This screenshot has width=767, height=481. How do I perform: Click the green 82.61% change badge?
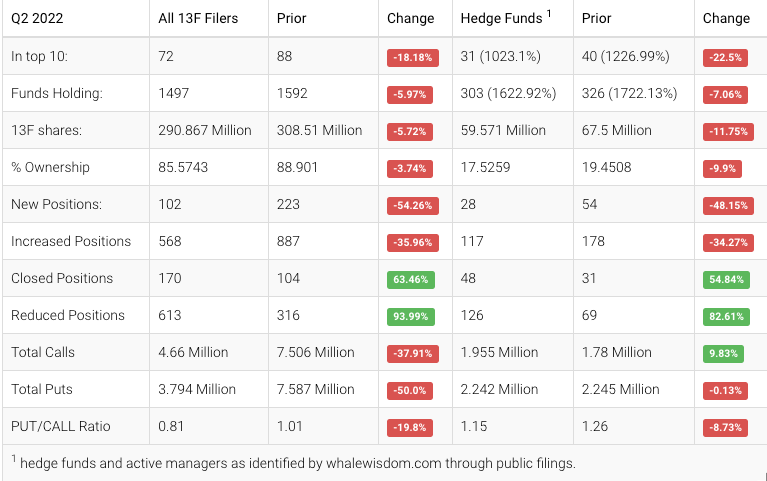(x=726, y=316)
